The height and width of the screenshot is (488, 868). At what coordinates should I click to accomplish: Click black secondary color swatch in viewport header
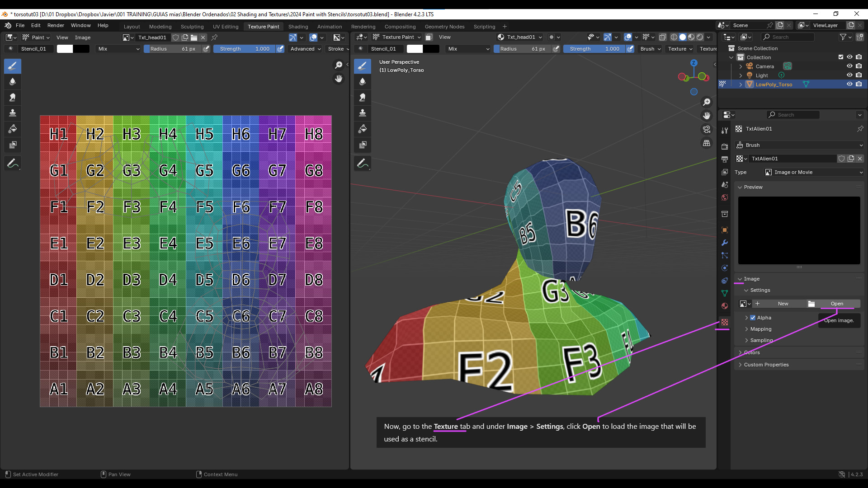431,49
